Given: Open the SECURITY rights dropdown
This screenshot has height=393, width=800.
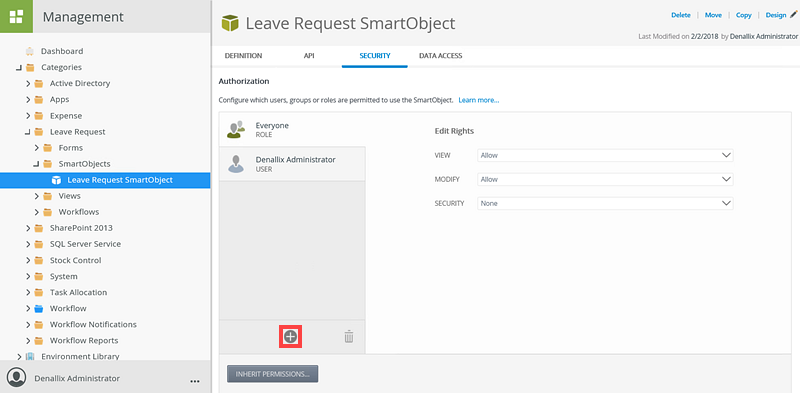Looking at the screenshot, I should point(605,203).
